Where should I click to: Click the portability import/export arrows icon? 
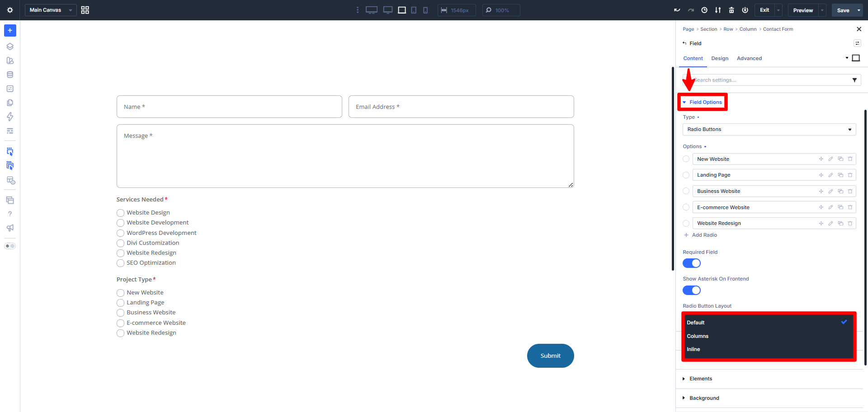(718, 10)
